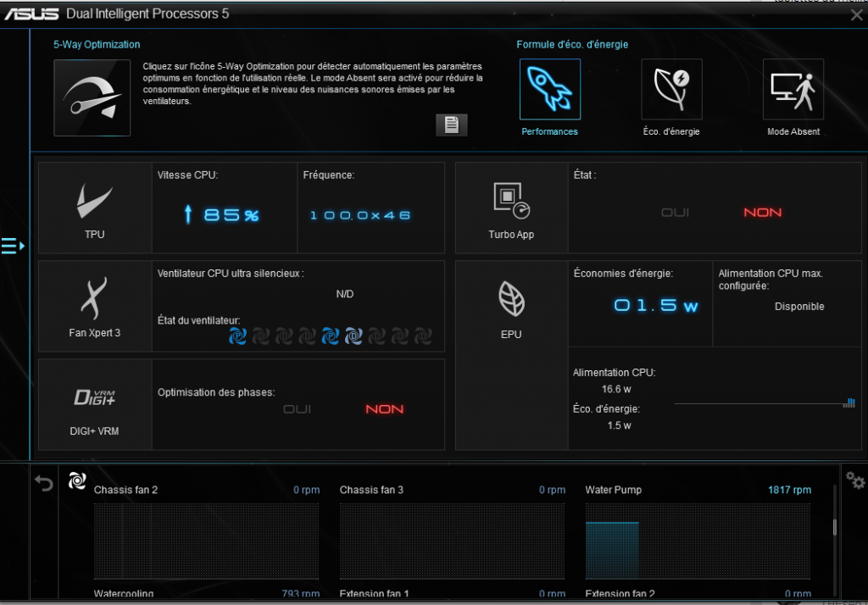Open the Fan Xpert 3 module
This screenshot has height=605, width=868.
[95, 306]
